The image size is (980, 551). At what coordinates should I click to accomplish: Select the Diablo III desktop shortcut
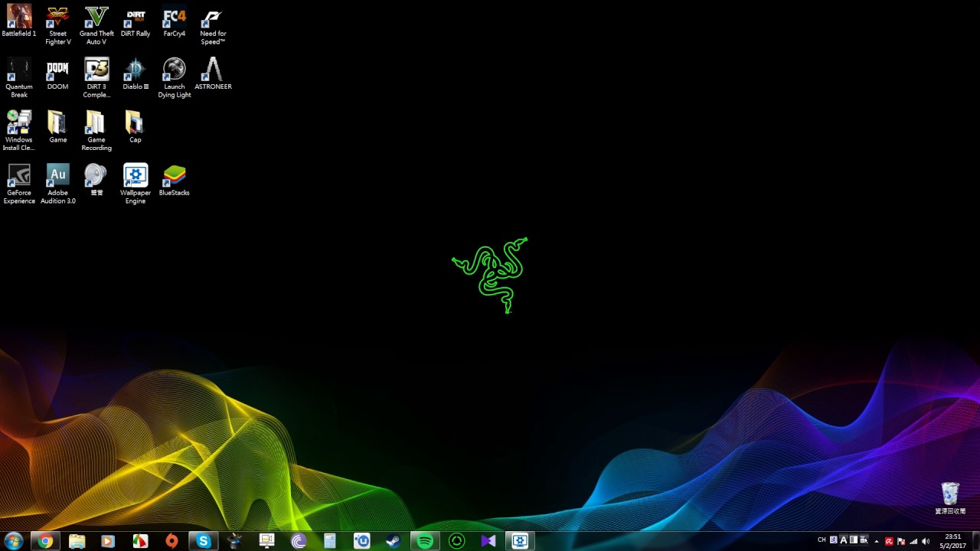(x=136, y=74)
